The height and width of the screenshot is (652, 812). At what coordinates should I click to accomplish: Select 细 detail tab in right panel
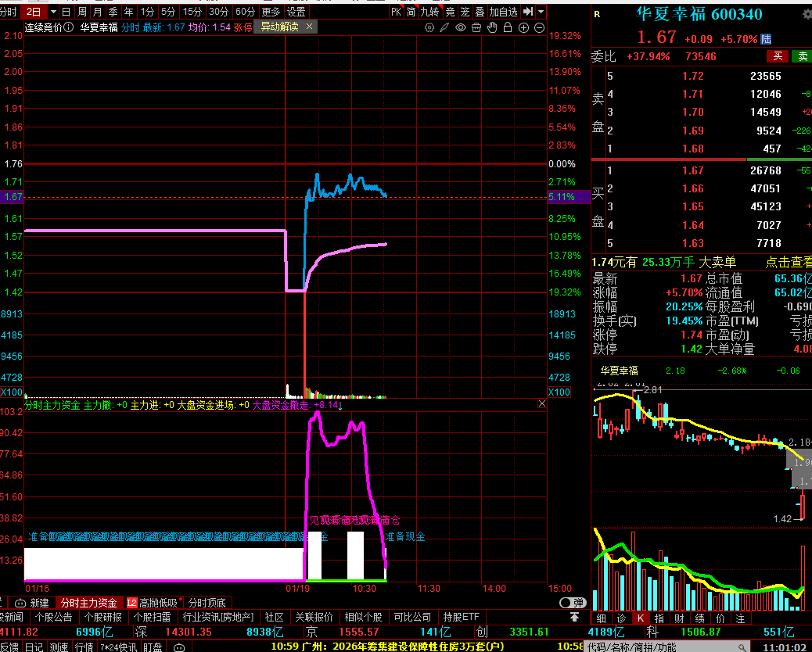click(602, 618)
